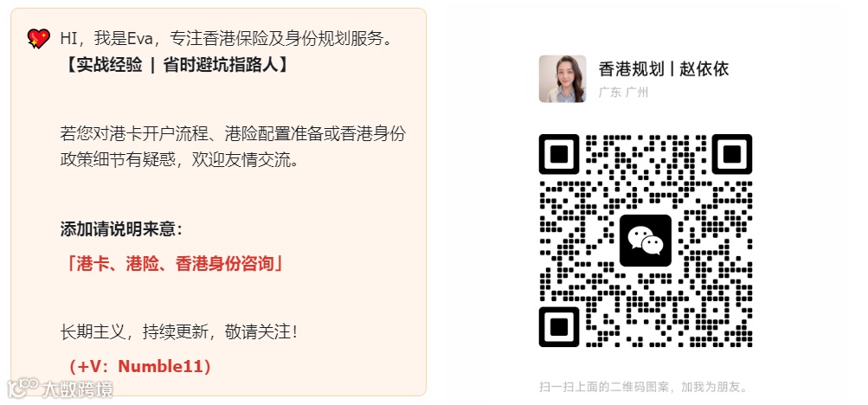Image resolution: width=868 pixels, height=405 pixels.
Task: Click the 大数跨境 watermark text
Action: pos(77,389)
